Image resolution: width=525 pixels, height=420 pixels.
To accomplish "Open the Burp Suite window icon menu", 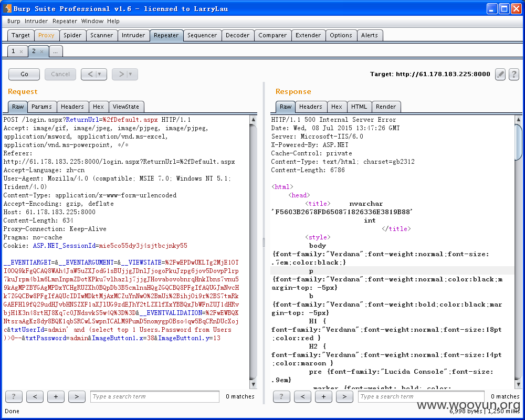I will coord(7,8).
